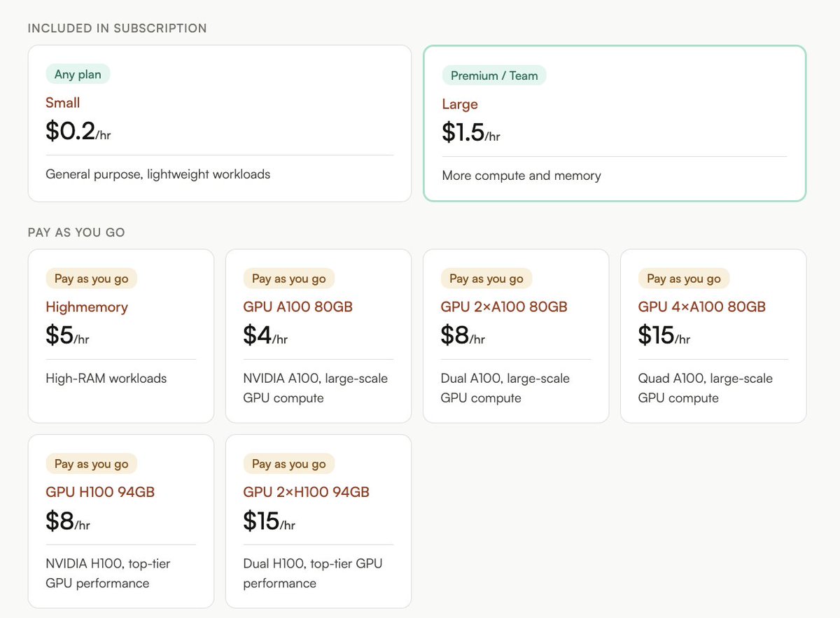Click the $8/hr price under GPU H100
This screenshot has width=840, height=618.
[68, 521]
